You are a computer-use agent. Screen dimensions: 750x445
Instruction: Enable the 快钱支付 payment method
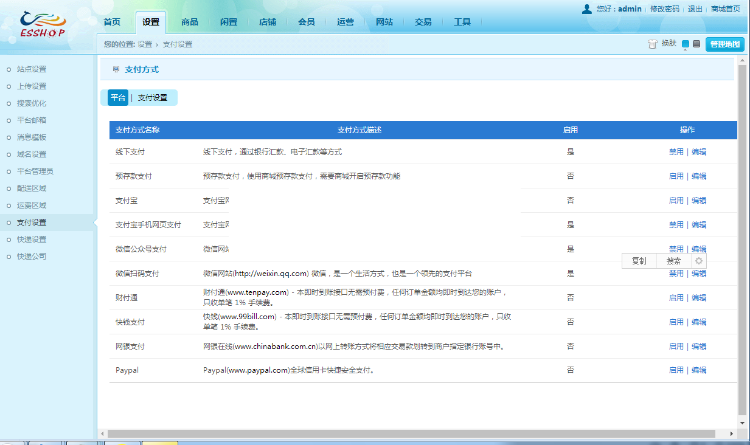pyautogui.click(x=676, y=322)
